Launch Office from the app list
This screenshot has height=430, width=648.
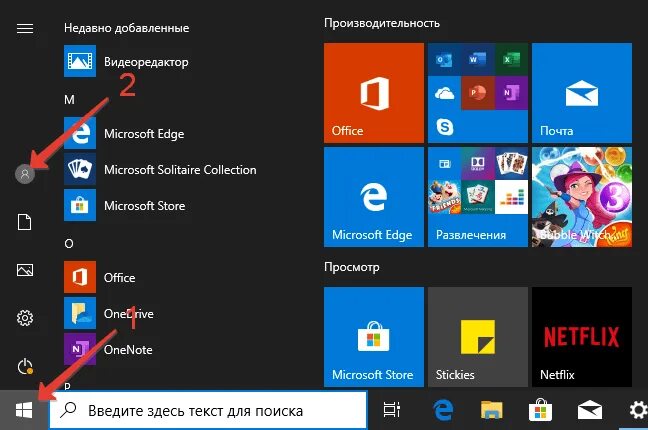pos(100,277)
